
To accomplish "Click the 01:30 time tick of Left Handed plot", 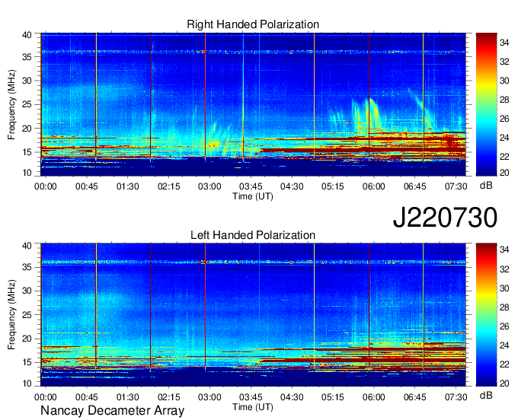I will [127, 397].
